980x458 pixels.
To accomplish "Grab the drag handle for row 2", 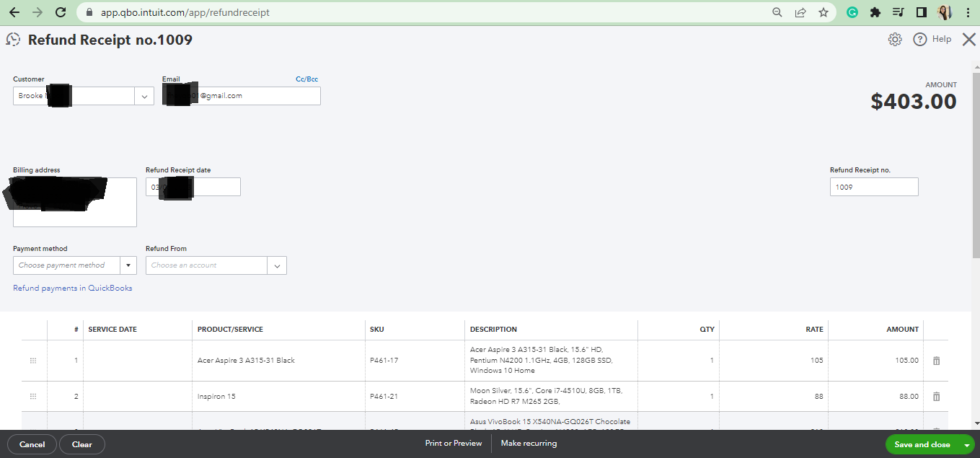I will [33, 397].
